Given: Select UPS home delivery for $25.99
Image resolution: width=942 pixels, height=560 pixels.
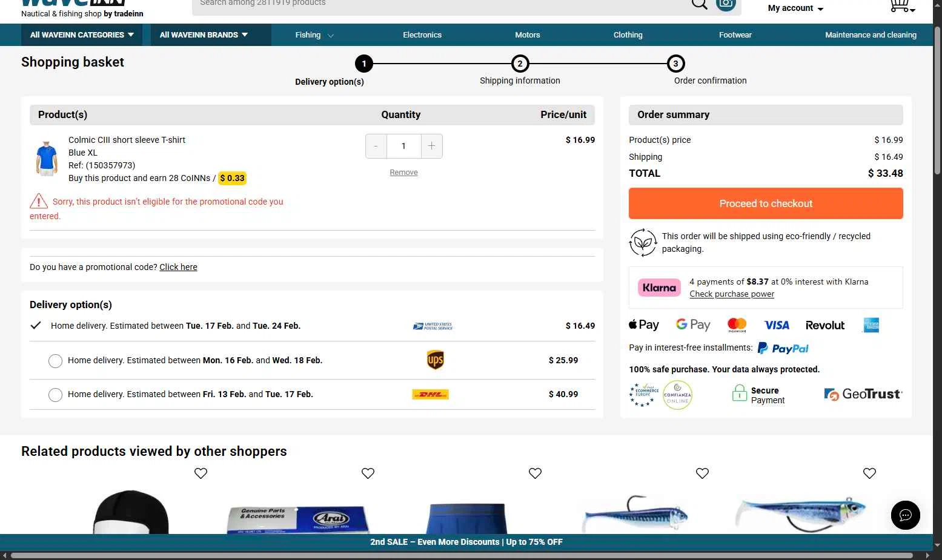Looking at the screenshot, I should 55,361.
